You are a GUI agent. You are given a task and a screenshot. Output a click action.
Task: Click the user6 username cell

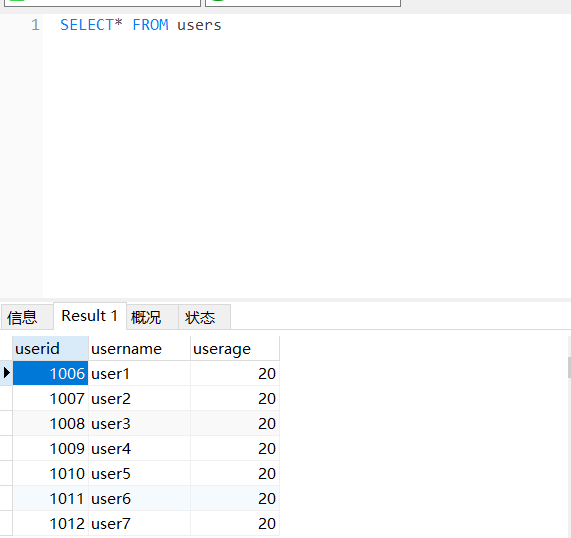click(x=139, y=498)
